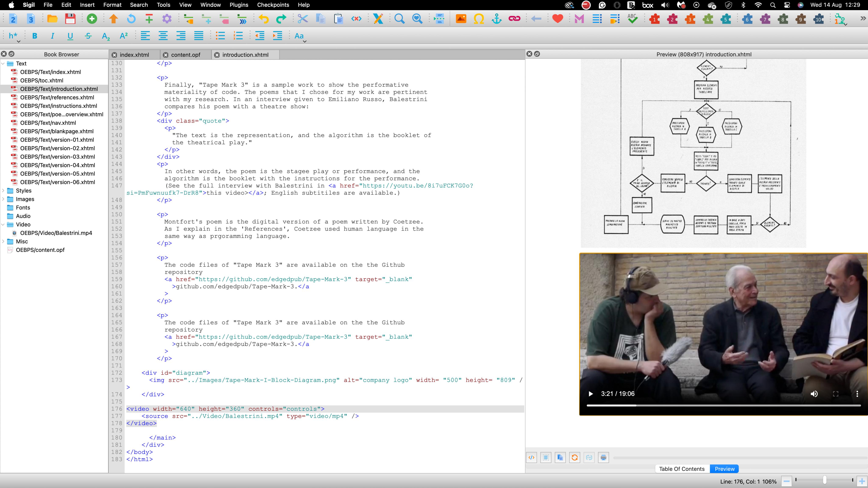This screenshot has width=868, height=488.
Task: Collapse the Video folder
Action: point(3,225)
